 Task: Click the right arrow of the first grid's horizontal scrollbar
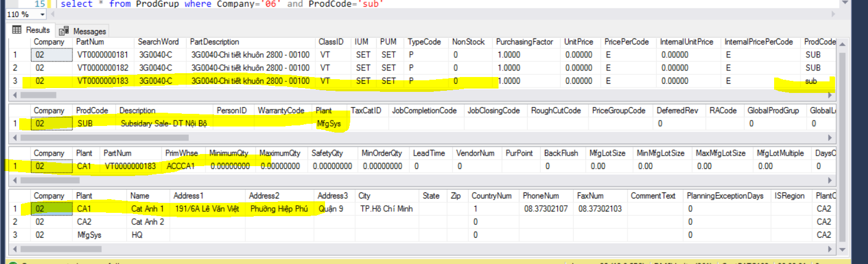click(831, 95)
